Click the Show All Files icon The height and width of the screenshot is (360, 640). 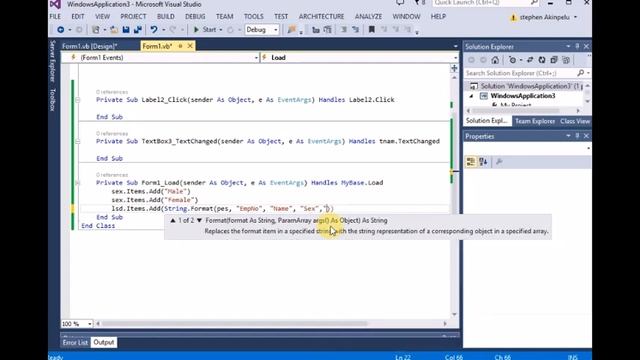(566, 60)
